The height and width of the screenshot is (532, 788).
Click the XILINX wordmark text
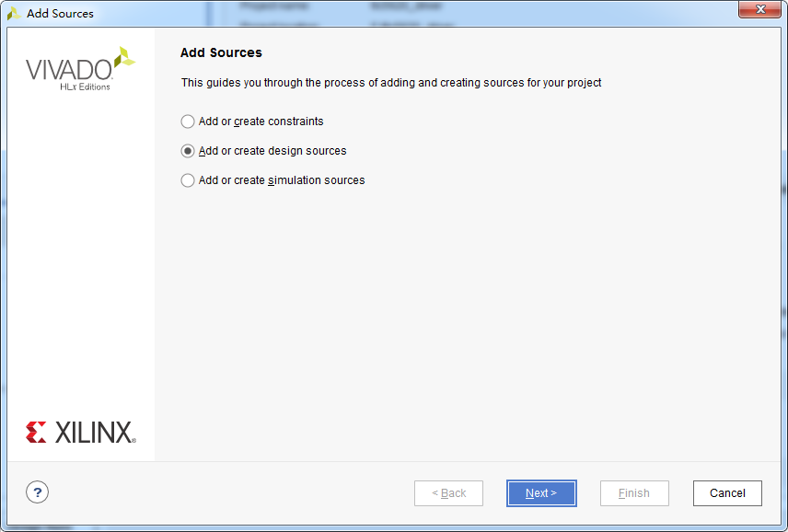tap(95, 433)
